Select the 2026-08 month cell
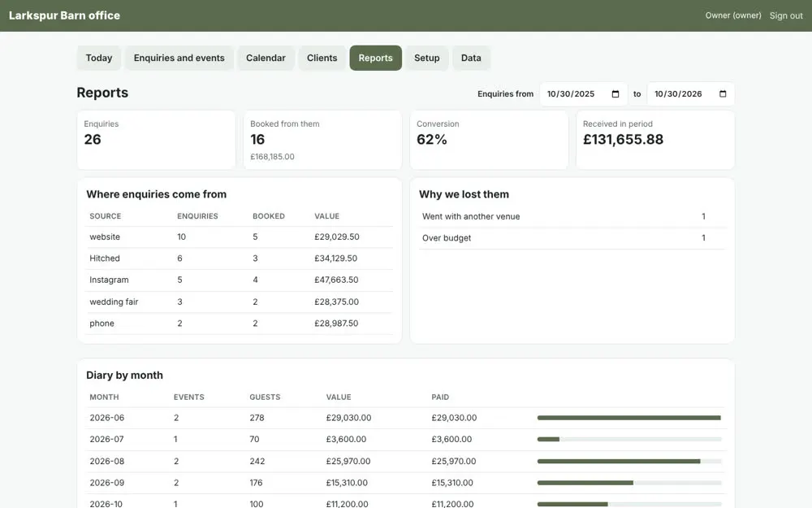Screen dimensions: 812x508 pyautogui.click(x=106, y=461)
